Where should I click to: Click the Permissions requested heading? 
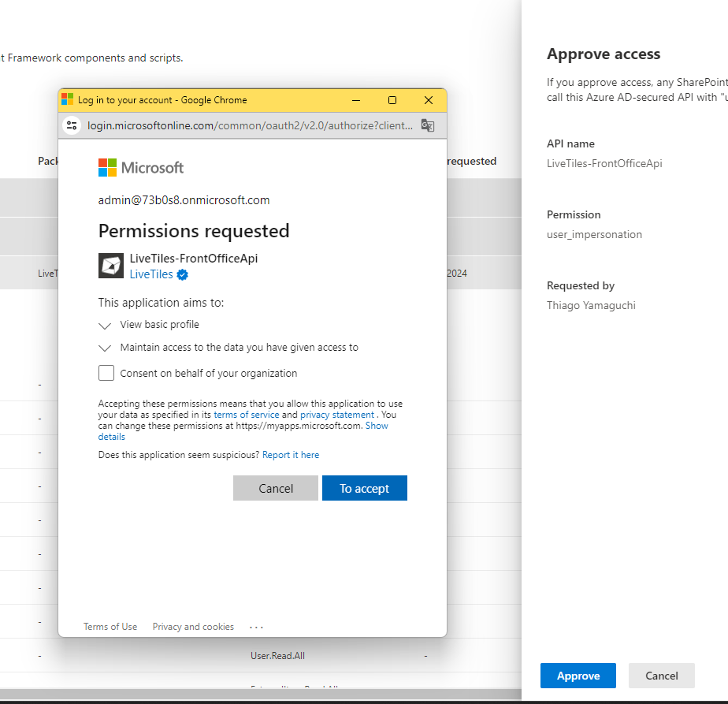[x=194, y=231]
